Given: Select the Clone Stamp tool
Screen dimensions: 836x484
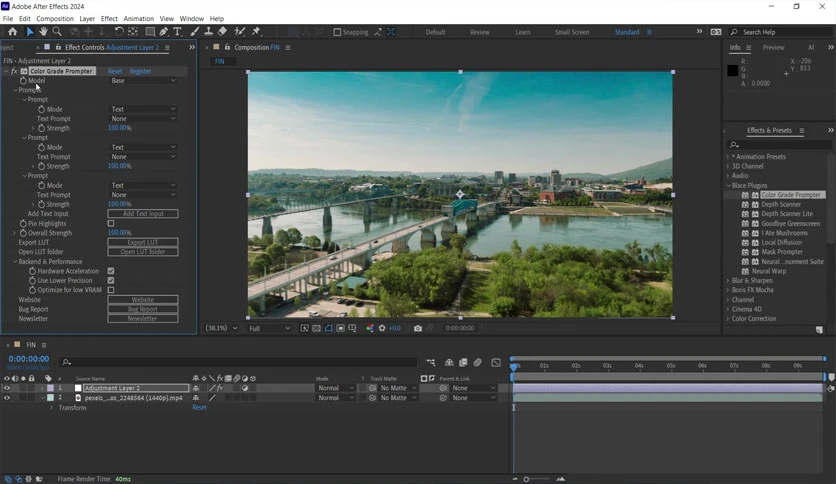Looking at the screenshot, I should coord(208,32).
